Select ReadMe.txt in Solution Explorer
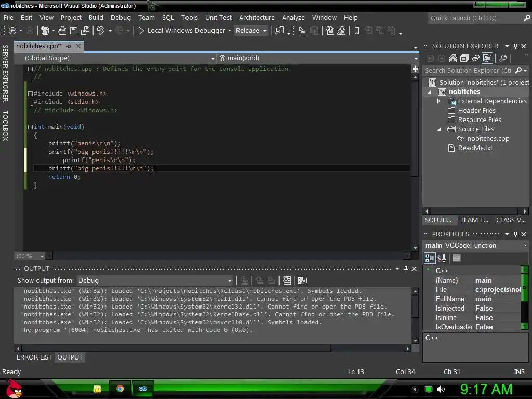 click(475, 148)
